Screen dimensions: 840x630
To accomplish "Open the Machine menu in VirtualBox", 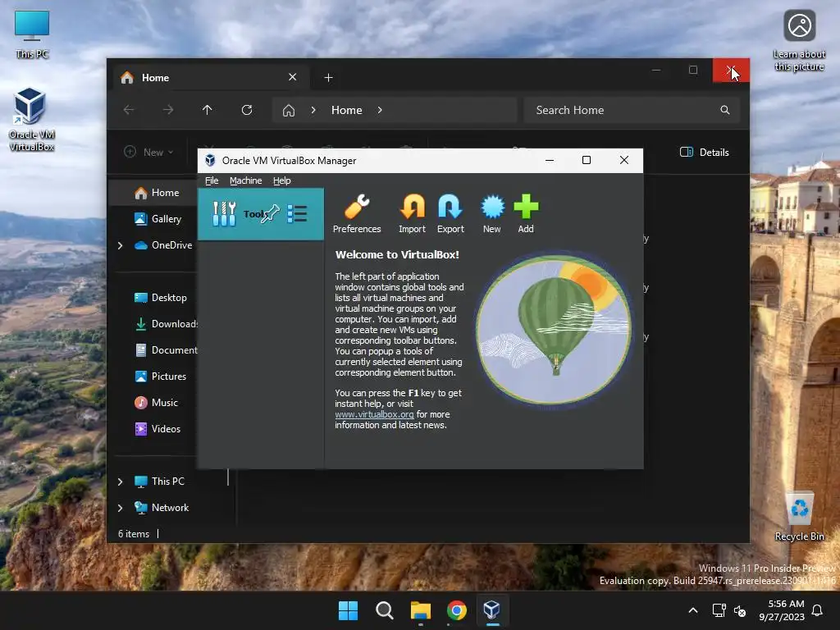I will click(x=246, y=180).
